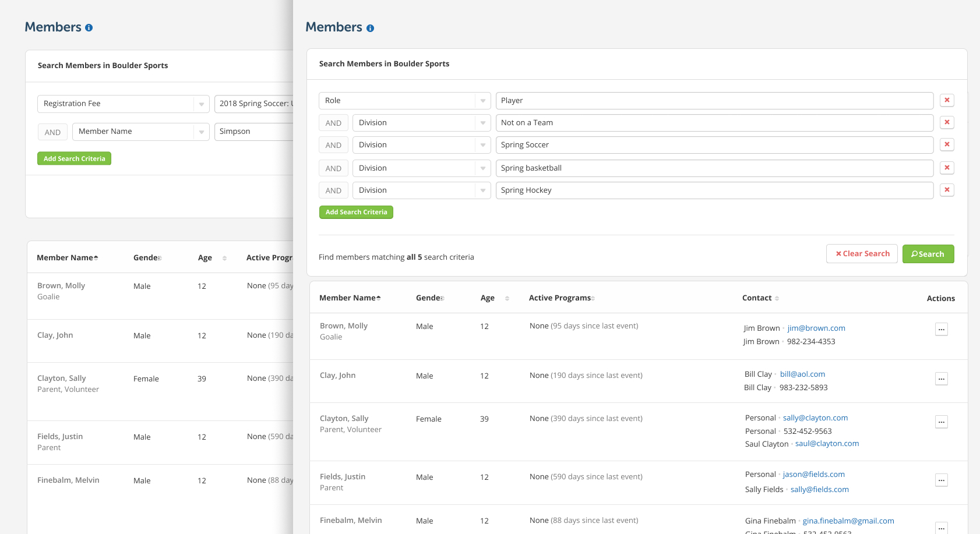Delete the Spring Hockey criteria row
This screenshot has height=534, width=980.
point(947,190)
